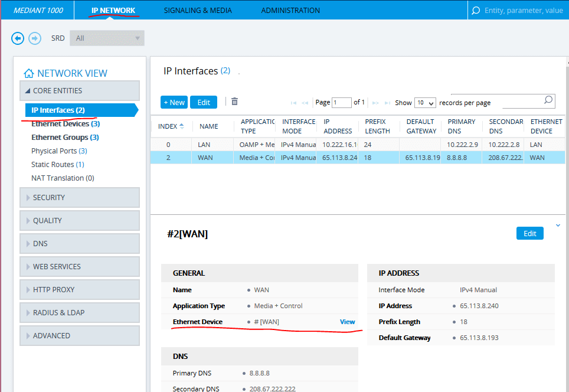Click the 65.113.8.193 Default Gateway value
569x392 pixels.
[x=479, y=338]
